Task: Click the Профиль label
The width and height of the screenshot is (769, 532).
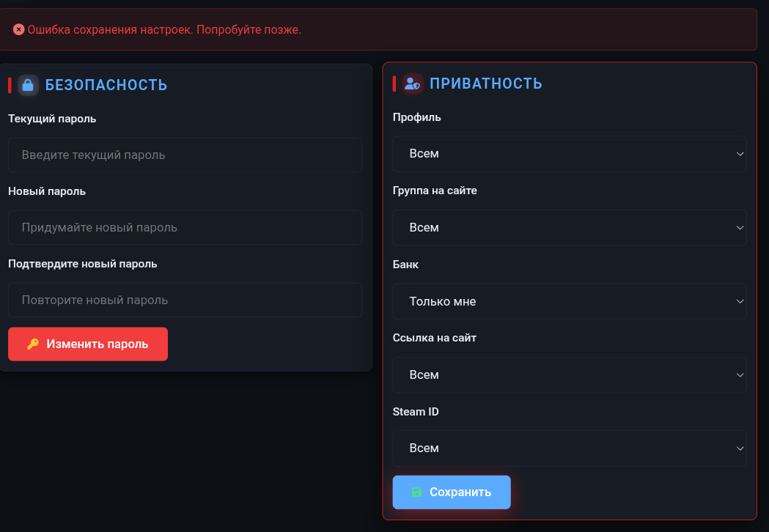Action: pyautogui.click(x=417, y=117)
